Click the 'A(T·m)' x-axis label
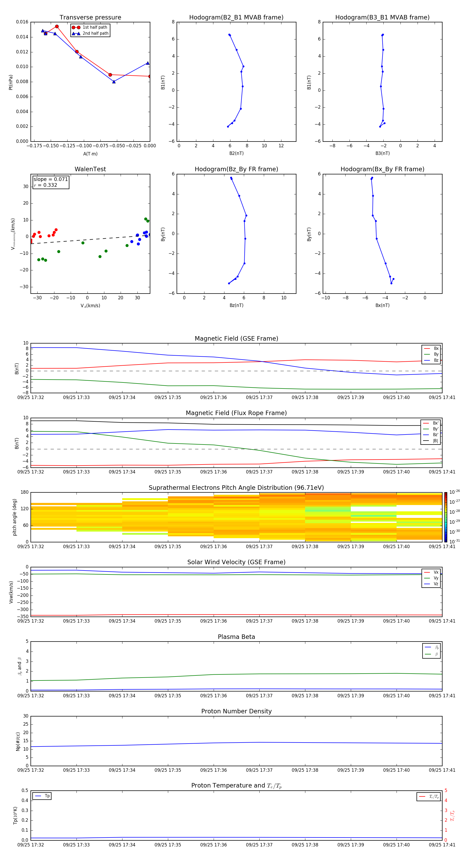This screenshot has height=868, width=473. (90, 154)
